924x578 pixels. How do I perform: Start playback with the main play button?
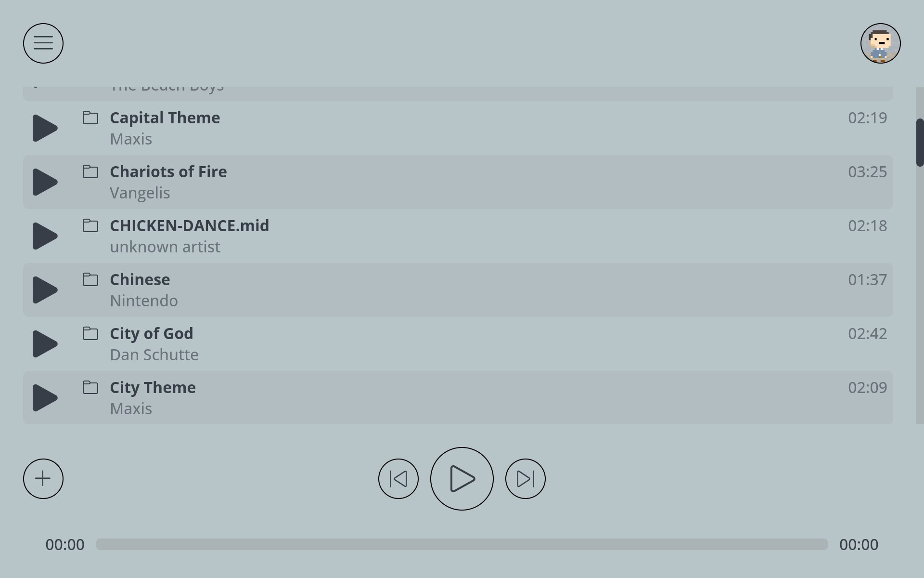(x=462, y=479)
